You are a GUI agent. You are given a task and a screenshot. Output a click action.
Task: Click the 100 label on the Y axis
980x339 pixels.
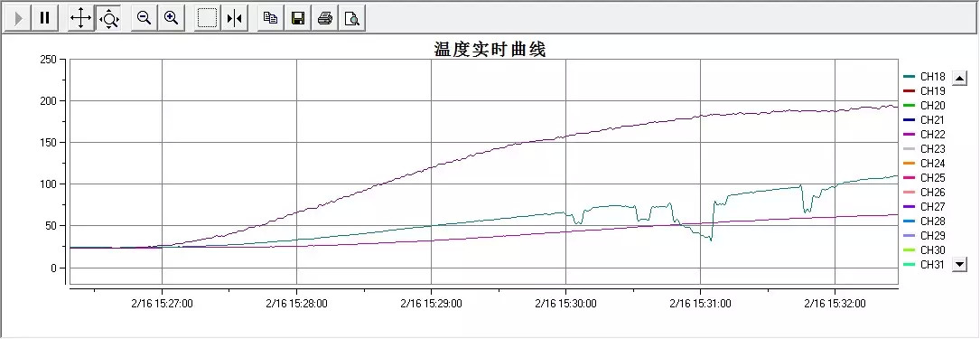[x=48, y=184]
